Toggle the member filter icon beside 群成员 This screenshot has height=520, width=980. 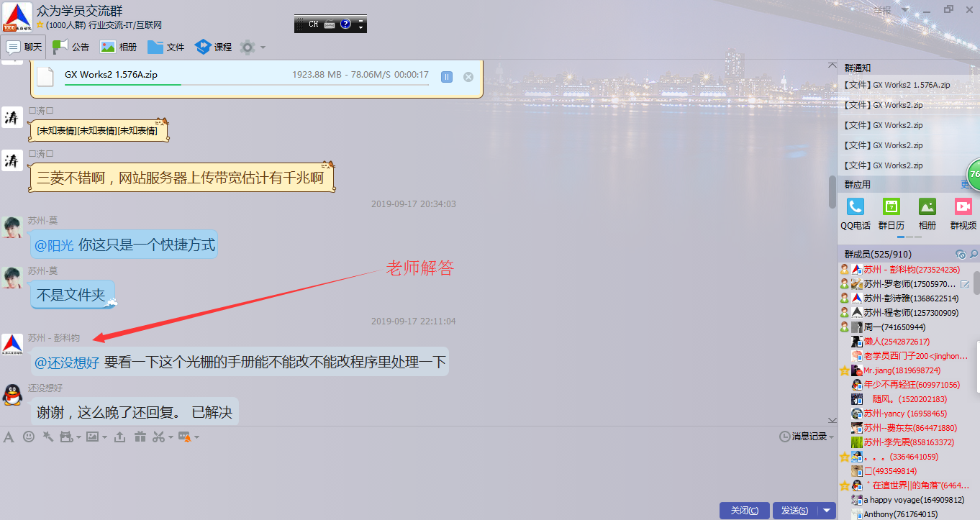pos(961,255)
